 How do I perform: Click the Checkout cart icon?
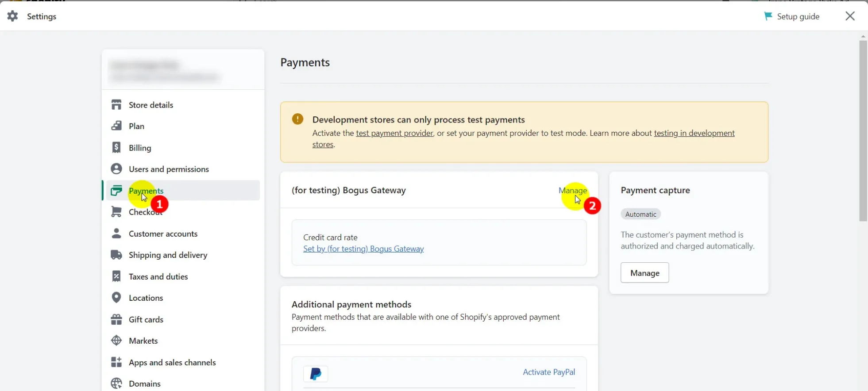click(x=116, y=212)
